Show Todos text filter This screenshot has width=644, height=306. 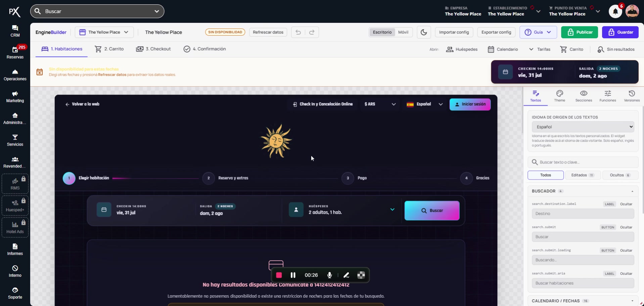(546, 175)
